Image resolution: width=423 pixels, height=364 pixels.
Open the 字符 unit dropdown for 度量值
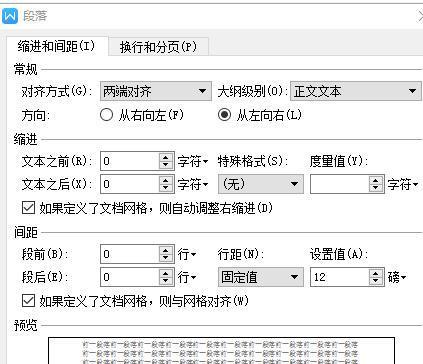[x=403, y=184]
